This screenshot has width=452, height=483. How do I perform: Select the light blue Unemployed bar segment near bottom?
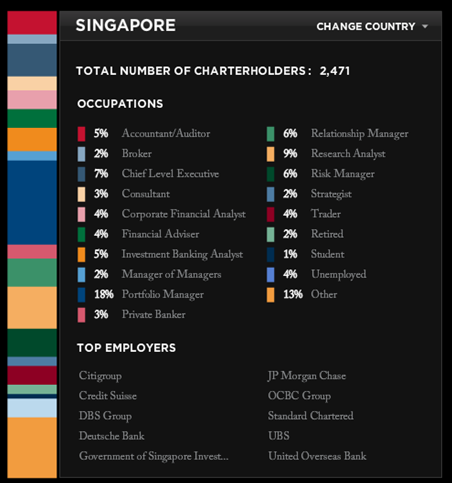pyautogui.click(x=32, y=408)
